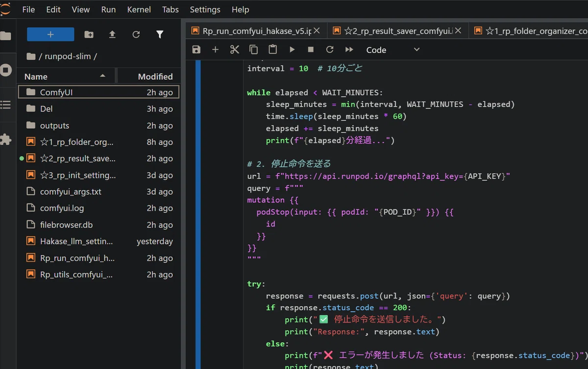Click the url api.runpod.io code line

[379, 176]
